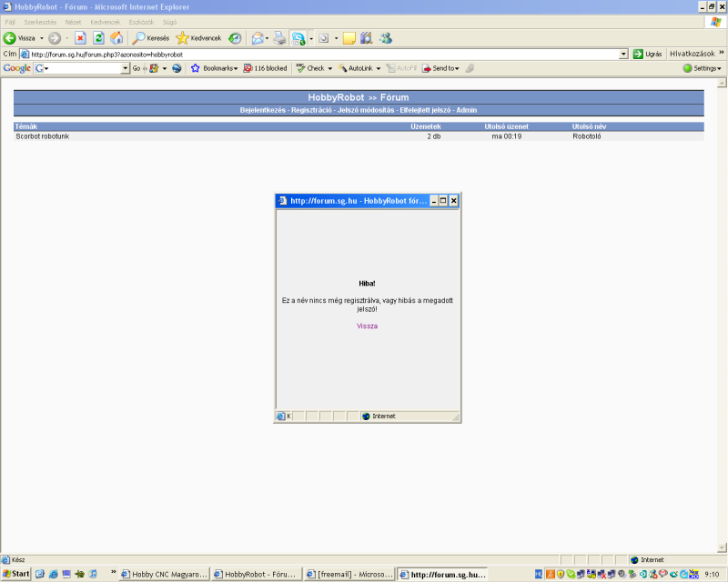This screenshot has height=582, width=728.
Task: Click the Stop loading icon
Action: 80,38
